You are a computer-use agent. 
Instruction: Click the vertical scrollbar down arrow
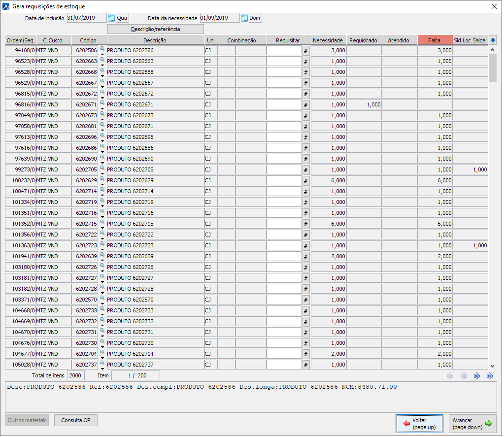493,366
